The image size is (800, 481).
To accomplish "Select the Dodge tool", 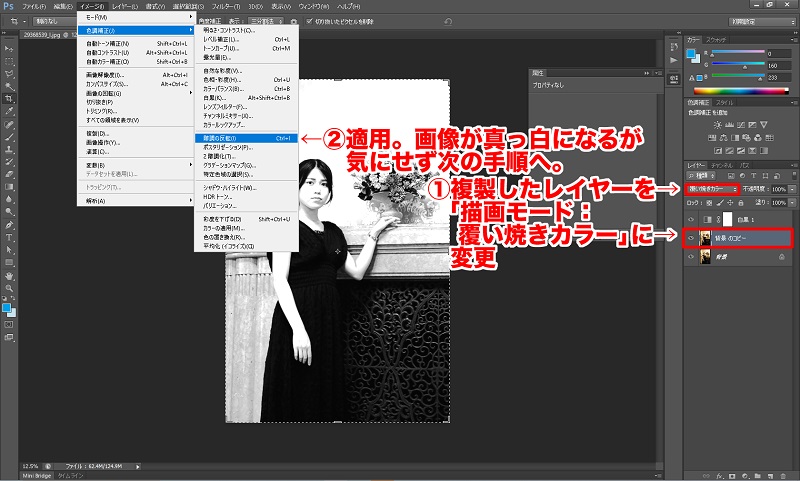I will (9, 212).
